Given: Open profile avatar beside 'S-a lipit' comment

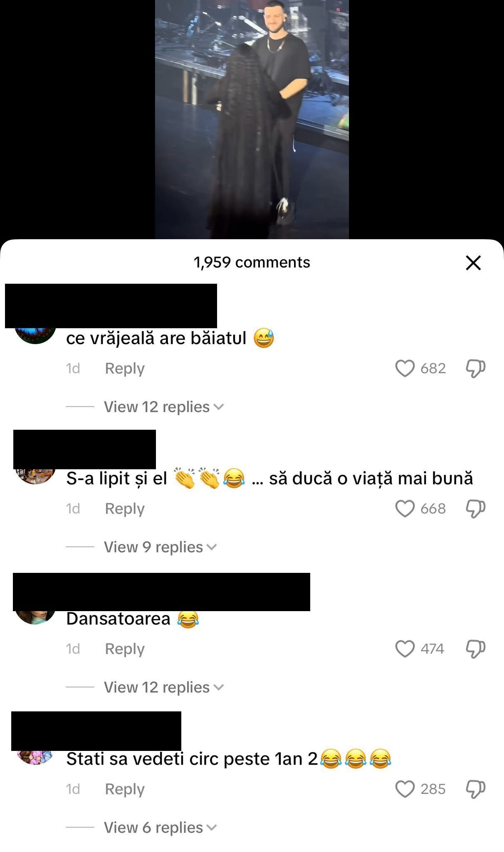Looking at the screenshot, I should (x=35, y=477).
